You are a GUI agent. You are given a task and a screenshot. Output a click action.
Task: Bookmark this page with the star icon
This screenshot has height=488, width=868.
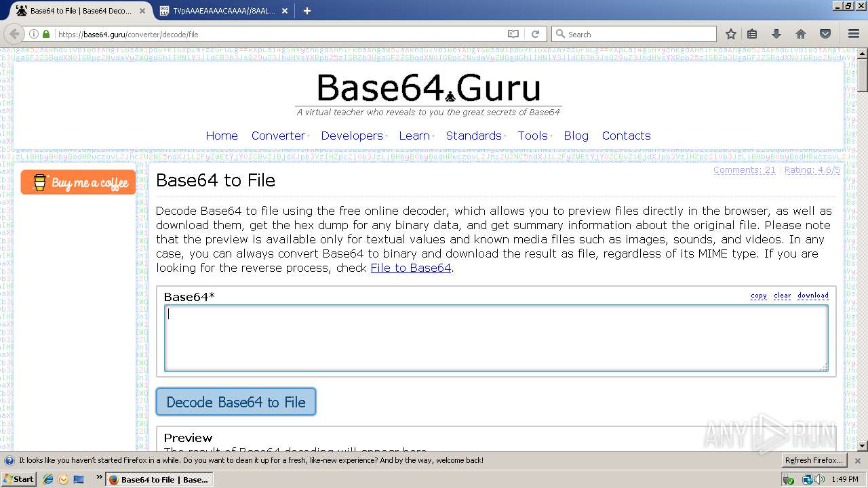tap(730, 34)
